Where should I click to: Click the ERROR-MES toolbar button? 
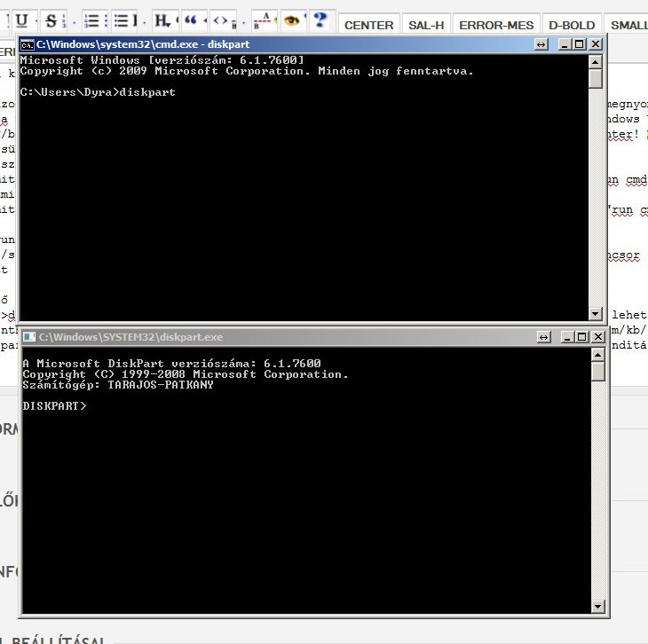(496, 25)
